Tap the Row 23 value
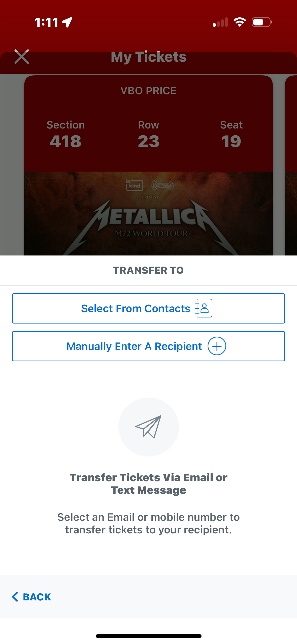Screen dimensions: 297x644 point(148,141)
